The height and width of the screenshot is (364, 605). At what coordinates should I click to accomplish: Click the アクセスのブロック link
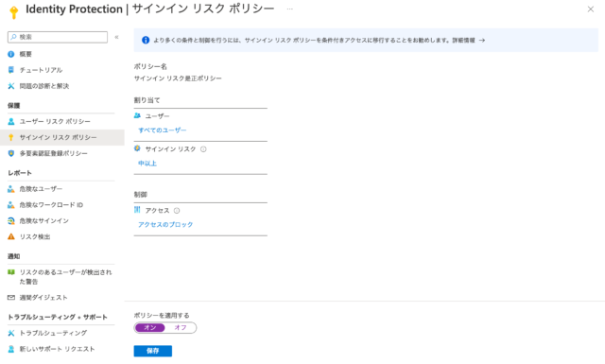point(165,225)
